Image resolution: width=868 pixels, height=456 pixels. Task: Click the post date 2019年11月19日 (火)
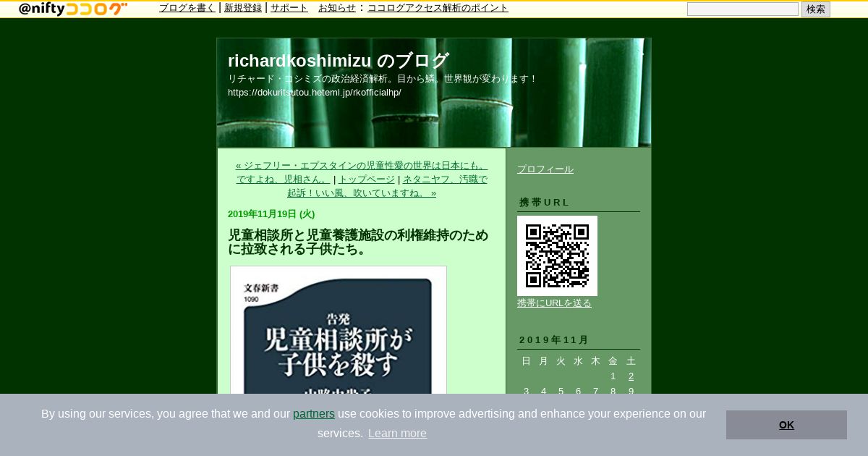click(271, 214)
